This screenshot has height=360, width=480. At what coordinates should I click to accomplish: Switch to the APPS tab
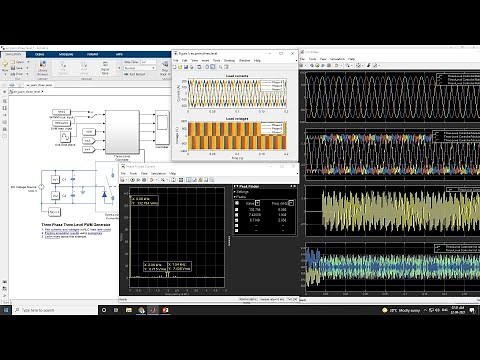119,54
